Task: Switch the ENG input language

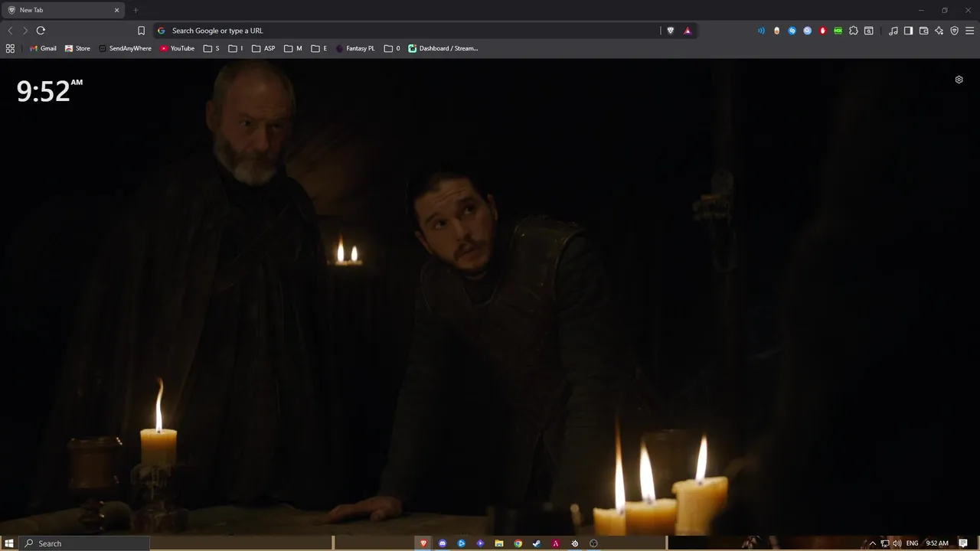Action: (912, 543)
